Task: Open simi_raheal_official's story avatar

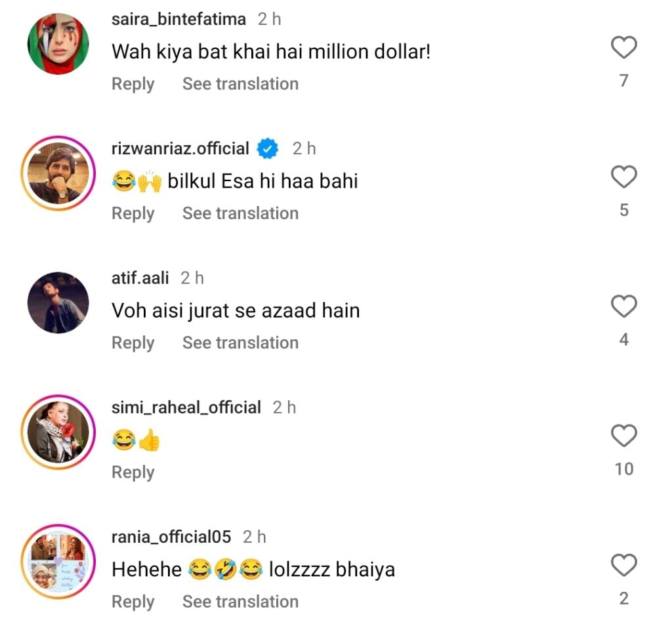Action: coord(58,432)
